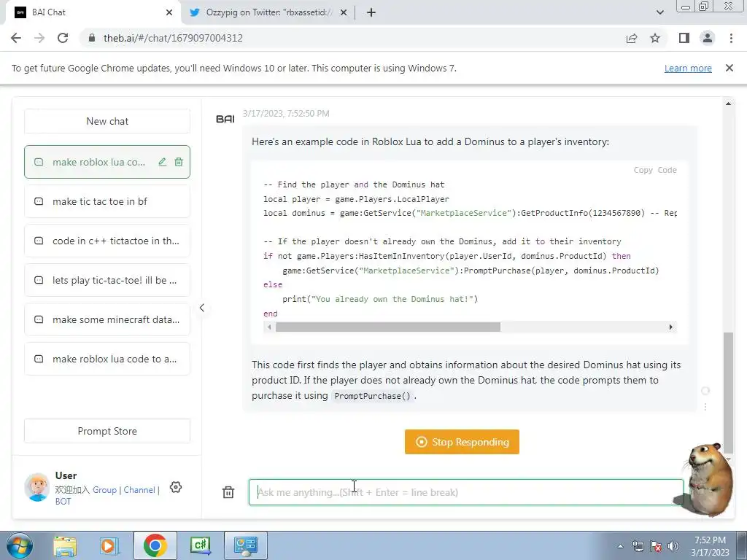Open the rightmost taskbar application icon
Image resolution: width=747 pixels, height=560 pixels.
tap(245, 545)
